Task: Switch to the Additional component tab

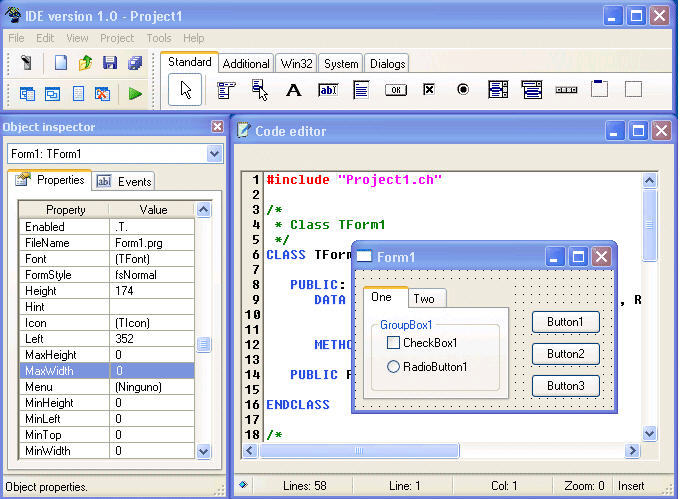Action: pyautogui.click(x=246, y=64)
